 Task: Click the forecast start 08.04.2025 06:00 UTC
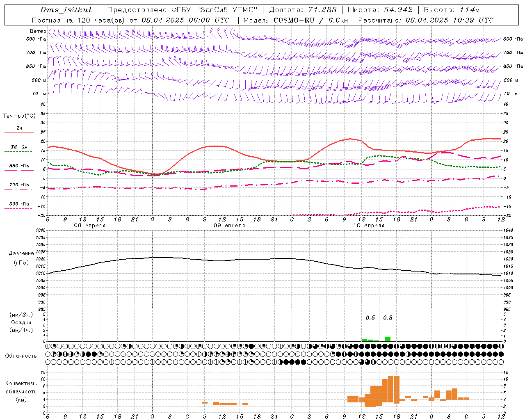pyautogui.click(x=185, y=20)
